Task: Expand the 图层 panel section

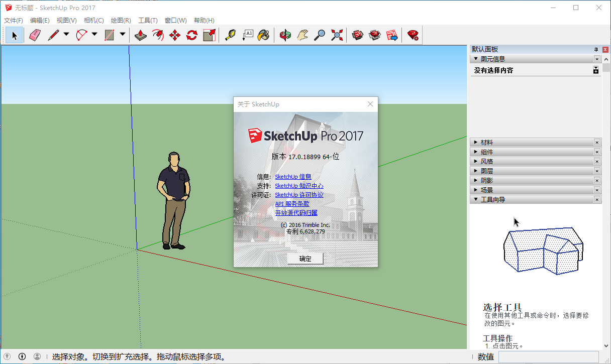Action: click(486, 171)
